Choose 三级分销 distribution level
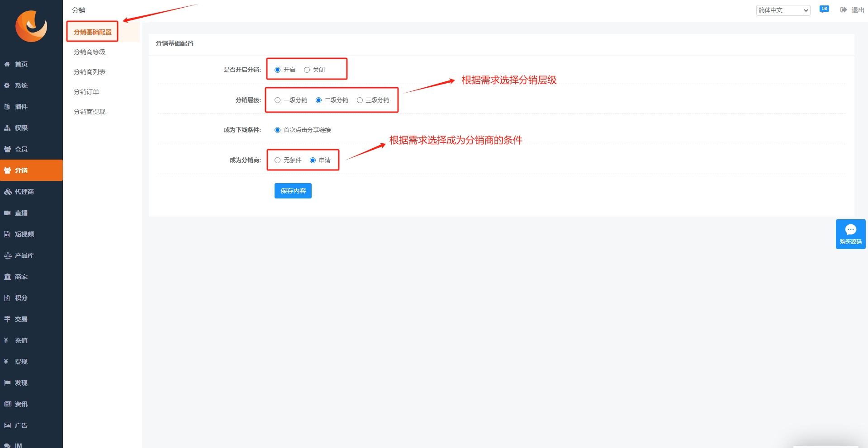The height and width of the screenshot is (448, 868). (360, 100)
